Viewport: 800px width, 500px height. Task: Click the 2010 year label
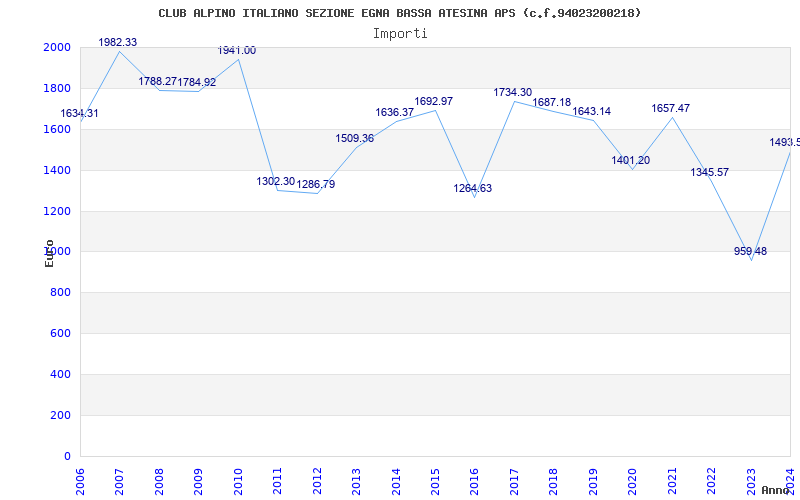[238, 481]
